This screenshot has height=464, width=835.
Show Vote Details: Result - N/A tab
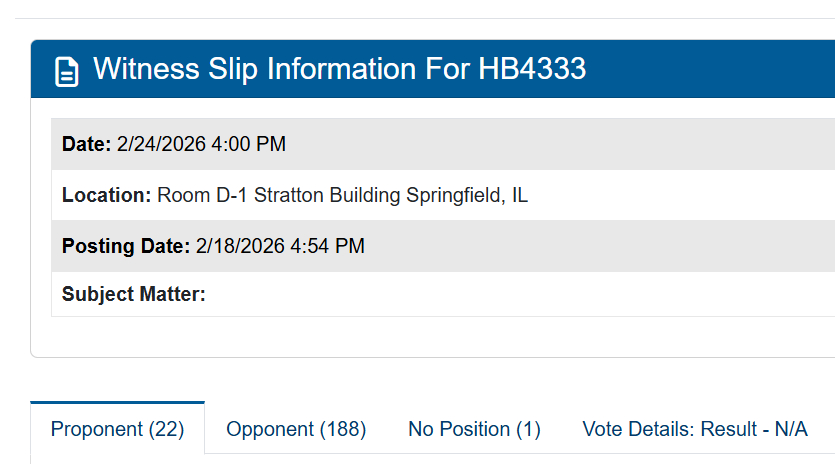tap(694, 430)
